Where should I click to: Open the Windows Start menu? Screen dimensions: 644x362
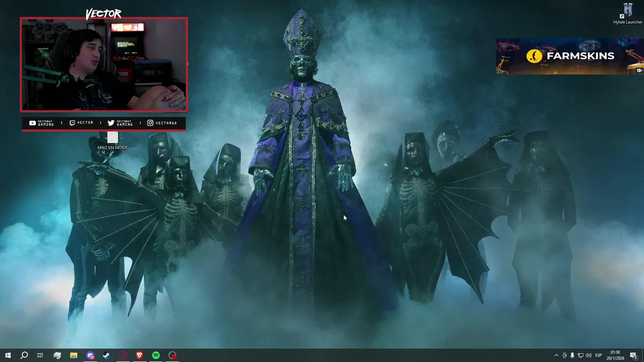click(x=8, y=355)
